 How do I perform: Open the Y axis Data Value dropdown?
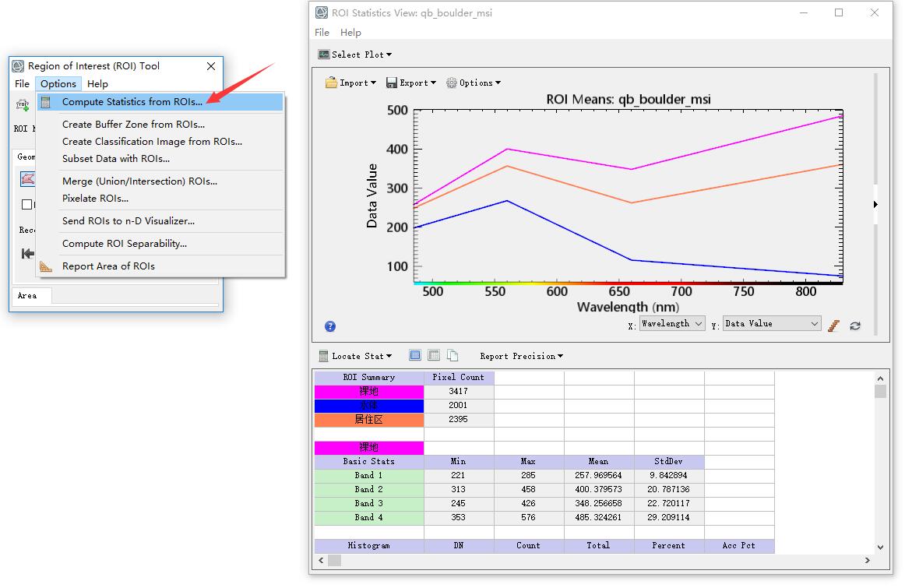point(771,324)
